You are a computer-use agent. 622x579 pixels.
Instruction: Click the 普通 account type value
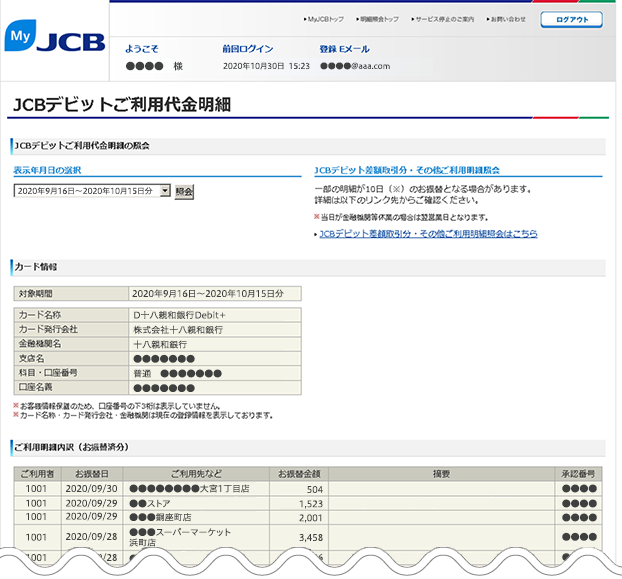click(x=142, y=373)
